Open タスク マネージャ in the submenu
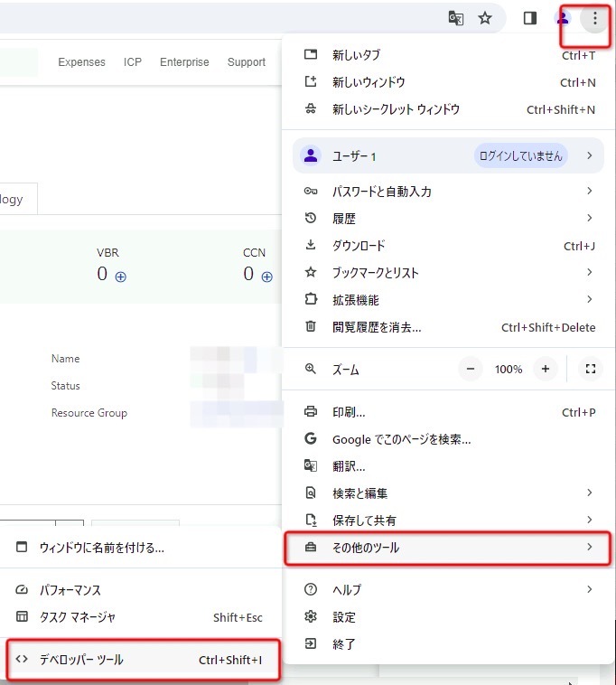Image resolution: width=616 pixels, height=685 pixels. (x=140, y=617)
